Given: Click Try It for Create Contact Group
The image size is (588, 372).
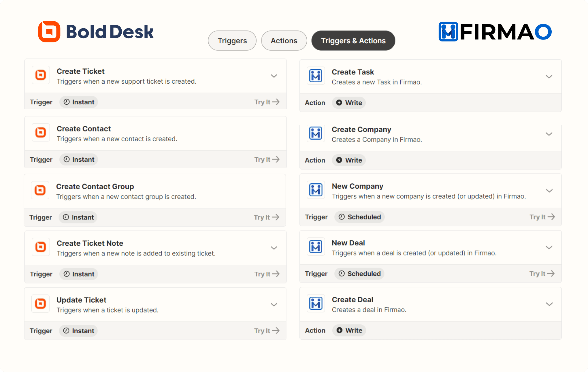Looking at the screenshot, I should coord(266,217).
